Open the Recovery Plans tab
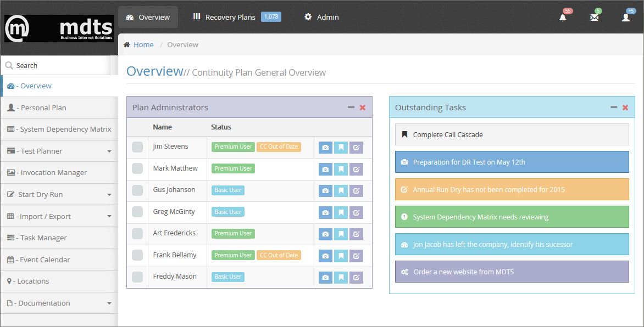This screenshot has width=644, height=327. pyautogui.click(x=237, y=17)
